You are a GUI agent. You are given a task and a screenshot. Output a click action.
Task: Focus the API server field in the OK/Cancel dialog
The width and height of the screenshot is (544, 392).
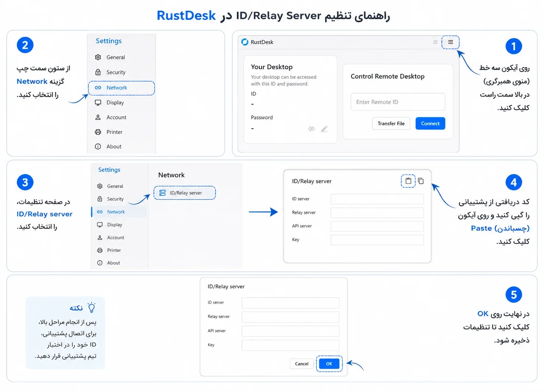click(290, 331)
